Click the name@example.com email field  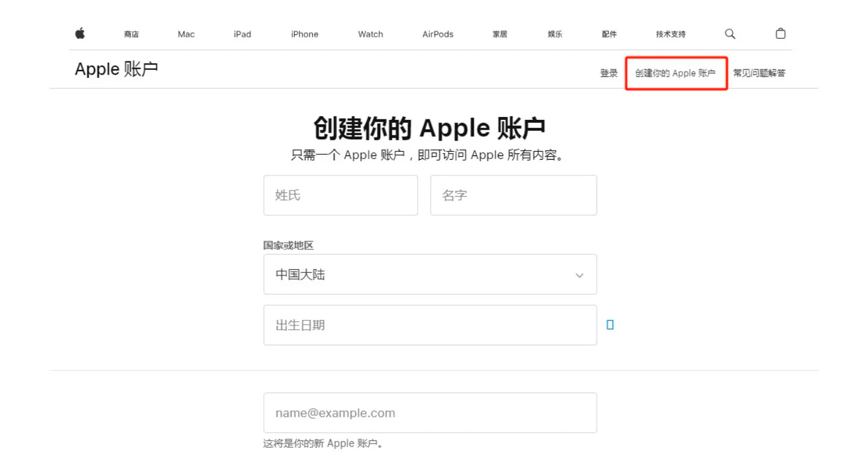click(x=430, y=413)
